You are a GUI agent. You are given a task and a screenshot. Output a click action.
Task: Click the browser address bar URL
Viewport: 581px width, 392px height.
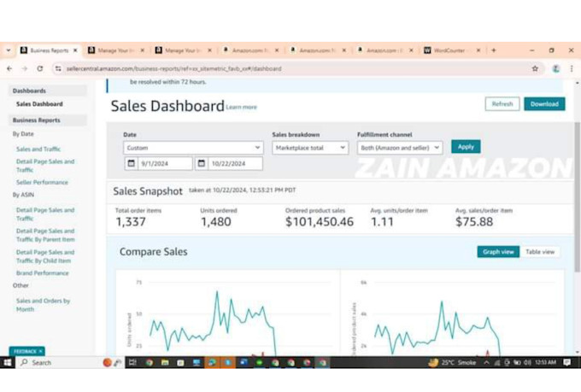173,69
